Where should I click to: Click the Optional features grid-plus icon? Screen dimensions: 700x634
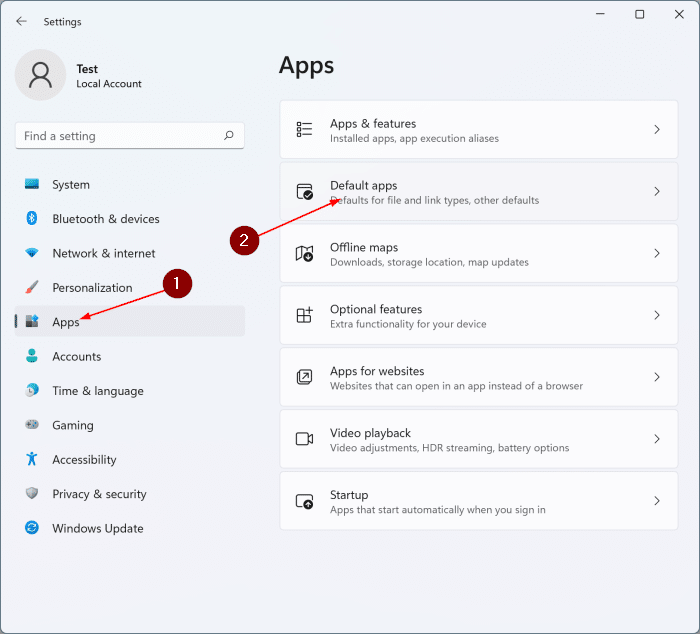point(304,315)
